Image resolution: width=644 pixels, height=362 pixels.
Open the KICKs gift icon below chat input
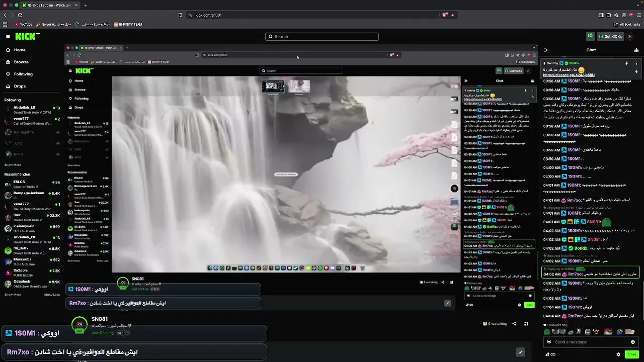coord(550,354)
